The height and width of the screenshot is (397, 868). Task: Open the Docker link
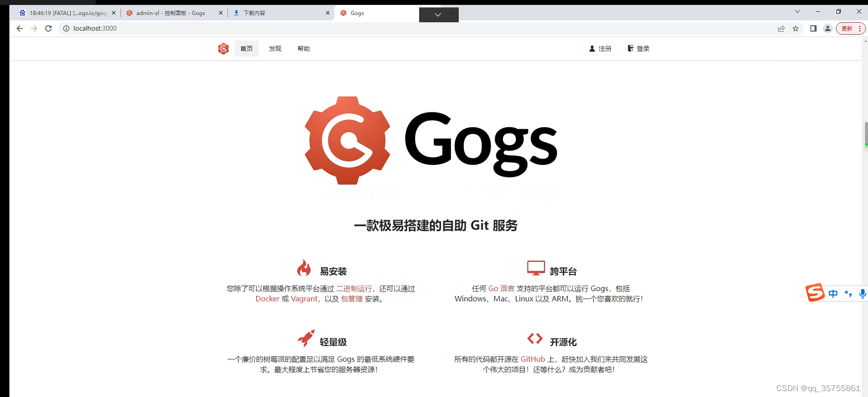(268, 298)
